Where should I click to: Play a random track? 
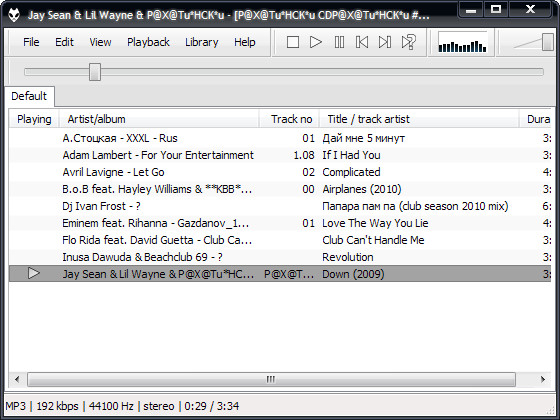408,42
